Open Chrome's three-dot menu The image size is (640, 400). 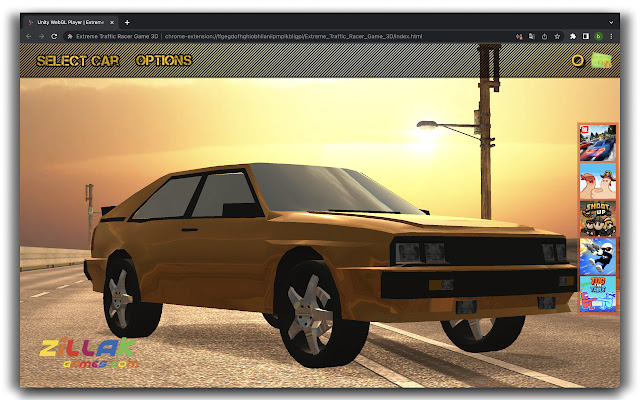611,36
